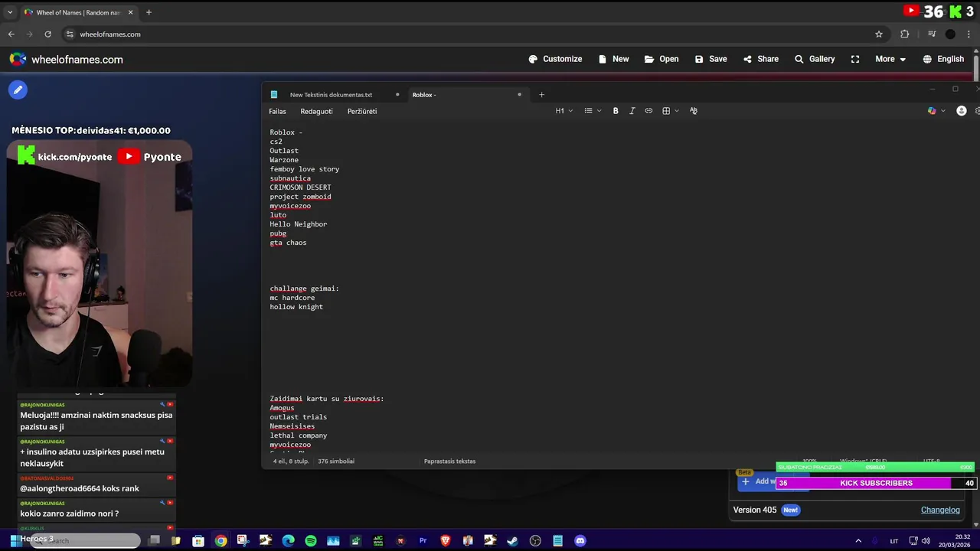Screen dimensions: 980x551
Task: Open Customize in wheelofnames header
Action: 555,59
